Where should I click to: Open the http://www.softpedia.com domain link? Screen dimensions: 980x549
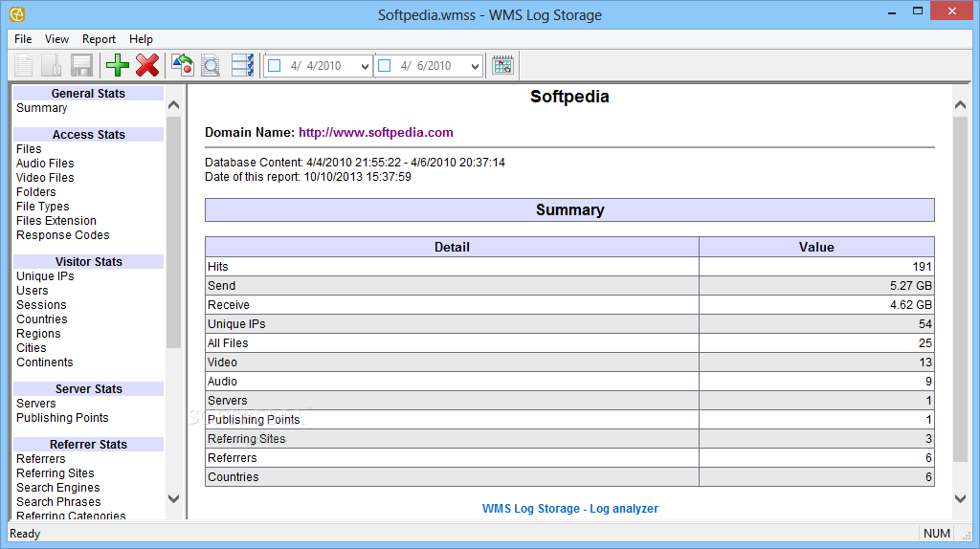tap(375, 132)
